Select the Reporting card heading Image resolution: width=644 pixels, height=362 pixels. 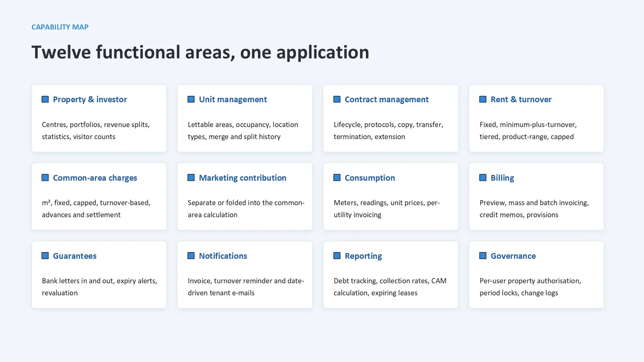tap(363, 256)
